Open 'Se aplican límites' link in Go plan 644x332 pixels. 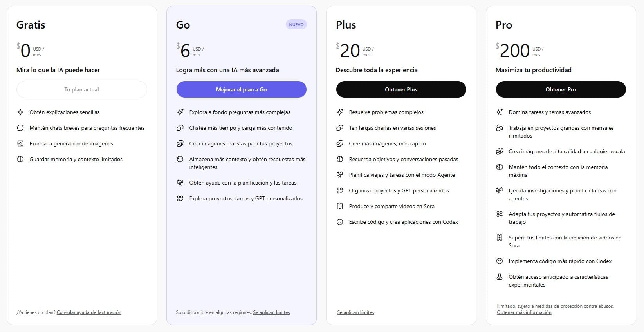click(x=271, y=312)
